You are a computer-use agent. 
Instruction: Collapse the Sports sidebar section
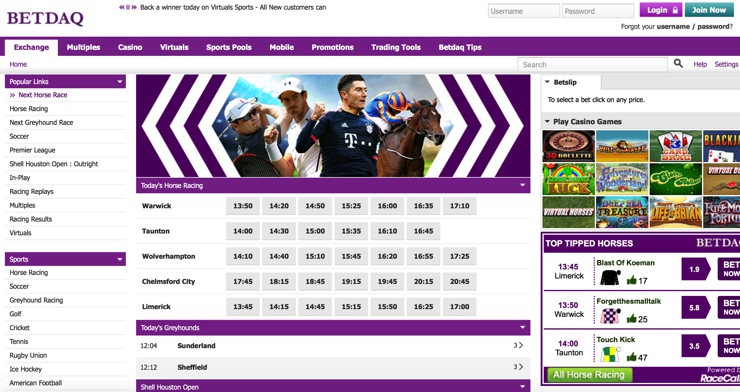coord(119,259)
